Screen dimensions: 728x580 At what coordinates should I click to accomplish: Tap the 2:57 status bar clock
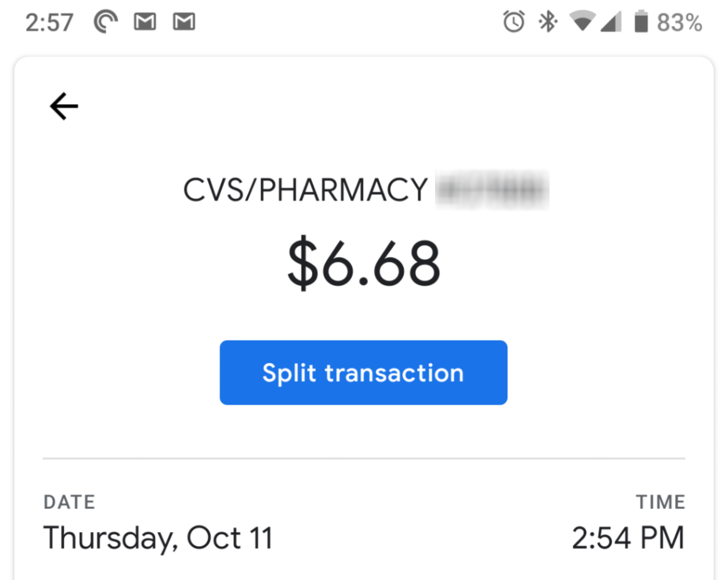coord(49,23)
